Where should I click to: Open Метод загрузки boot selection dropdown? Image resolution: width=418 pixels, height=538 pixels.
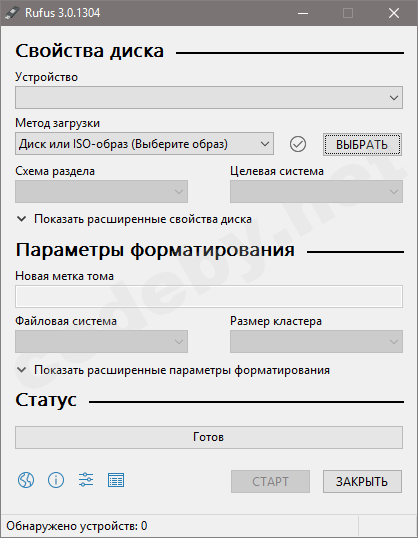pos(144,144)
